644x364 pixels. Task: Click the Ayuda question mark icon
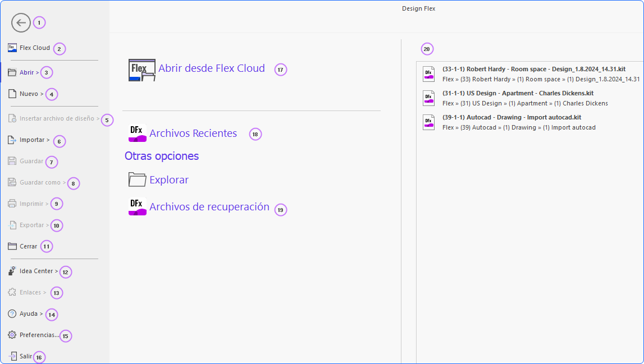(x=12, y=314)
